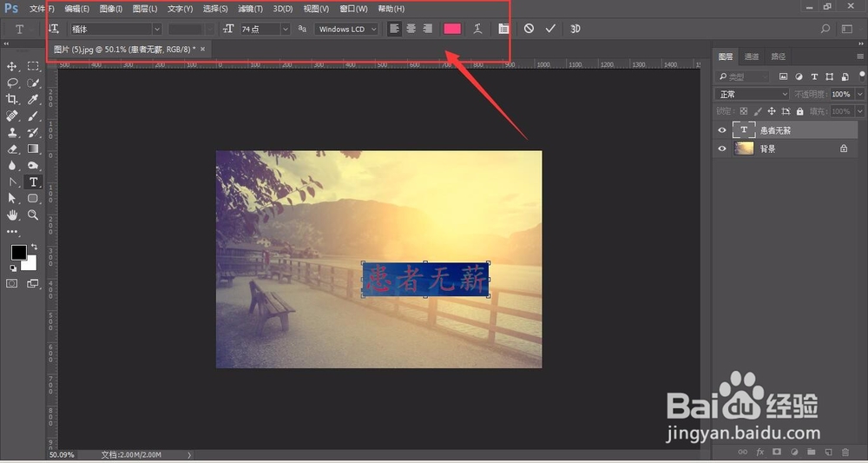This screenshot has width=868, height=463.
Task: Open the 类型 layer filter dropdown
Action: coord(742,77)
